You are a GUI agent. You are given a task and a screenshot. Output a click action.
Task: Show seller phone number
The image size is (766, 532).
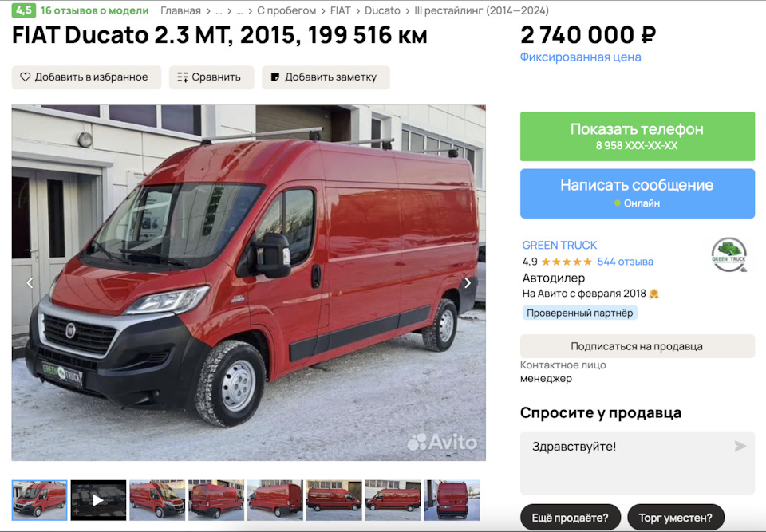[637, 136]
